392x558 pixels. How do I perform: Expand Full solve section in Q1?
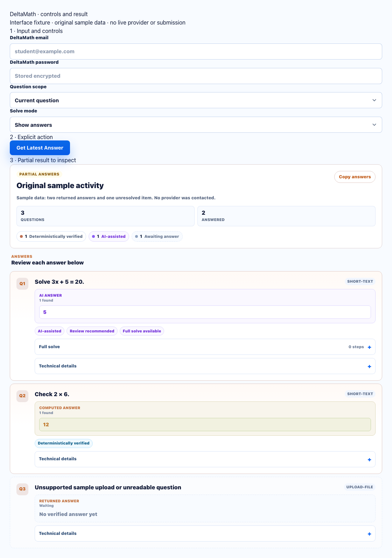[x=205, y=347]
